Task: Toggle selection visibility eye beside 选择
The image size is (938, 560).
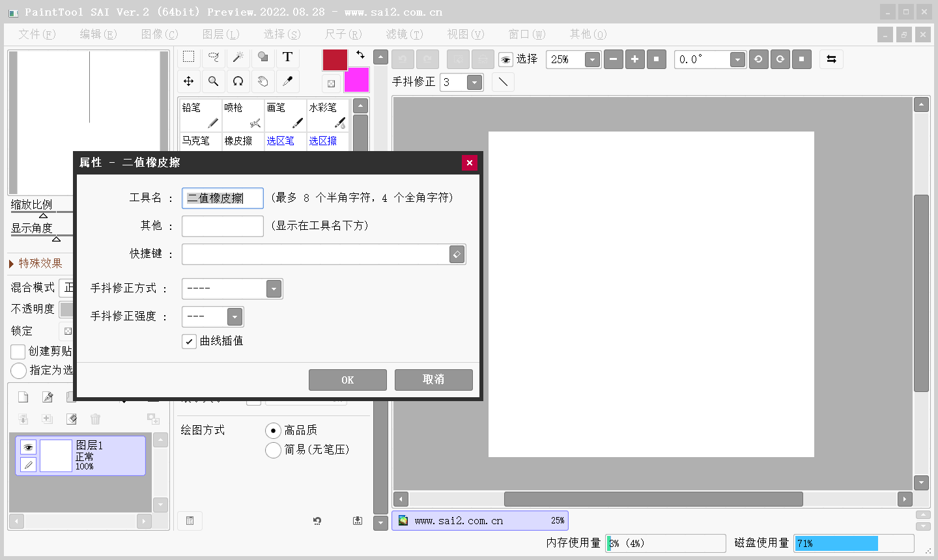Action: coord(505,60)
